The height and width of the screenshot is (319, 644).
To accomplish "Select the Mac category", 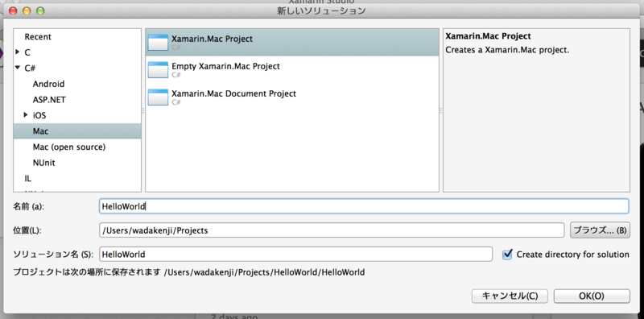I will pos(77,131).
